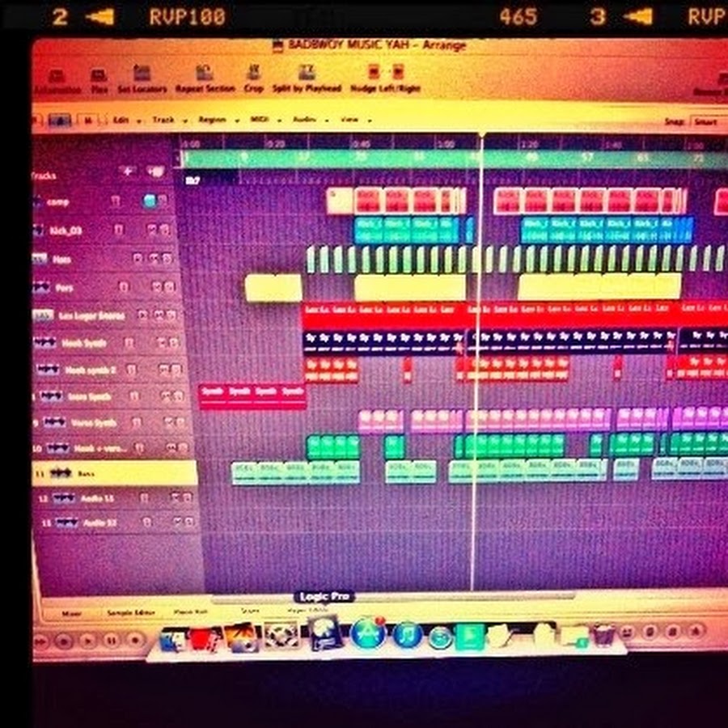Click the Photo Booth dock icon
728x728 pixels.
click(203, 639)
